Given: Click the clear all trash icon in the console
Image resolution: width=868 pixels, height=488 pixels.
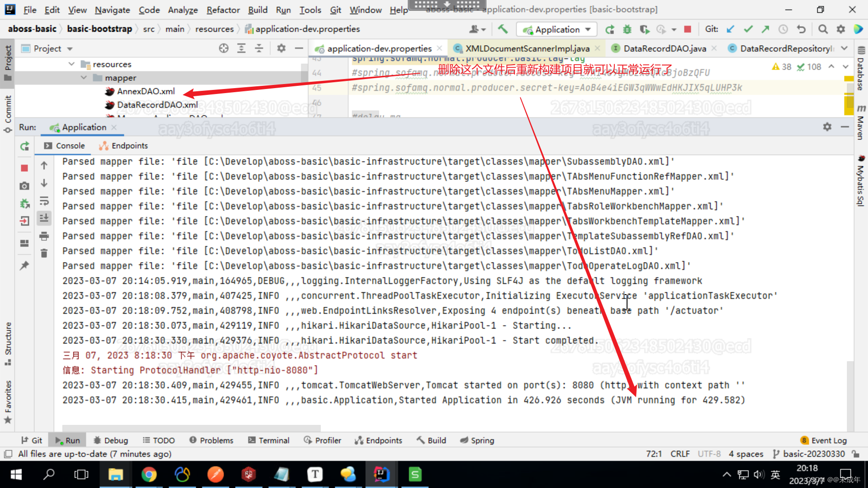Looking at the screenshot, I should click(44, 253).
